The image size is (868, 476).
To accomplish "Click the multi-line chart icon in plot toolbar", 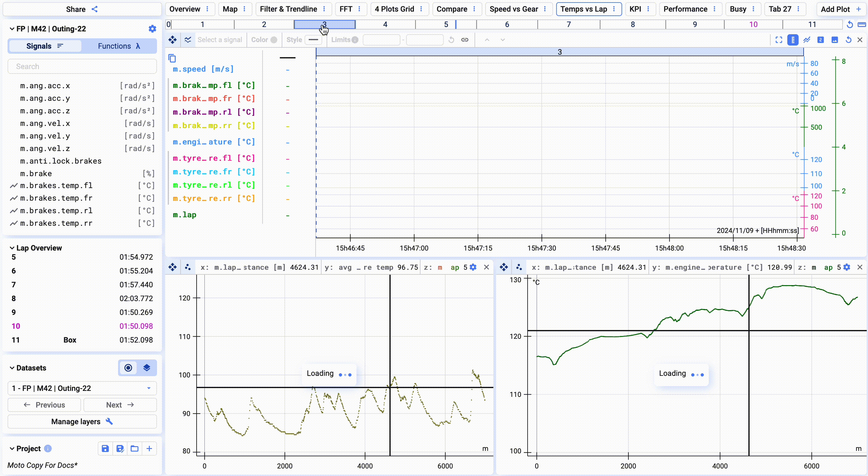I will point(807,40).
